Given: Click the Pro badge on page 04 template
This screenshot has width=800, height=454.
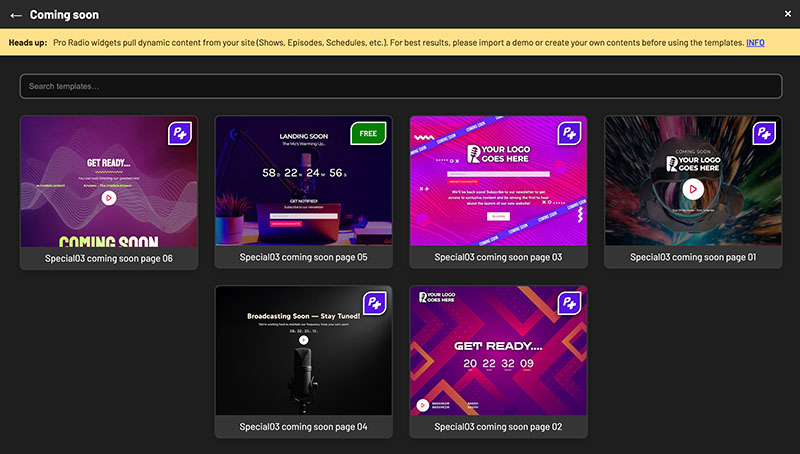Looking at the screenshot, I should click(x=375, y=303).
